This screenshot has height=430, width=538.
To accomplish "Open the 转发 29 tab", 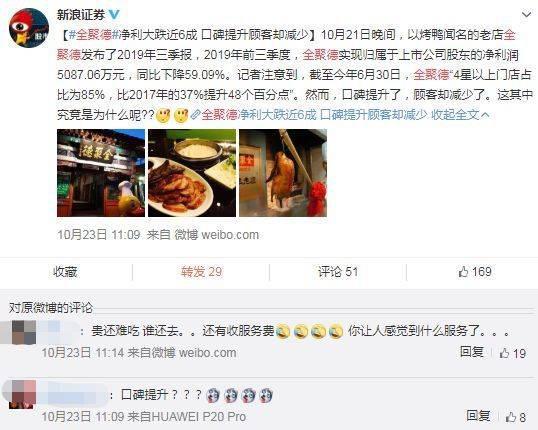I will point(201,272).
